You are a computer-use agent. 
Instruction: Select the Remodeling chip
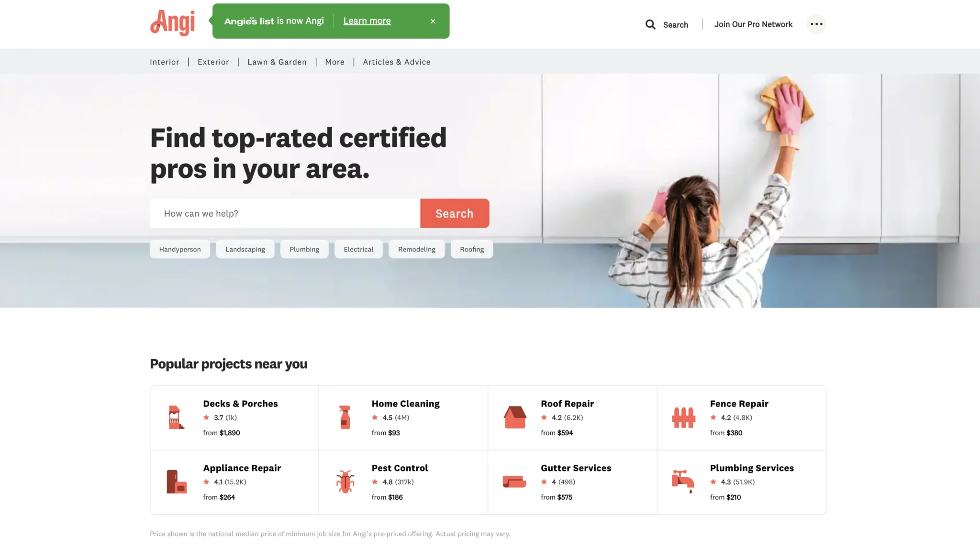[417, 249]
